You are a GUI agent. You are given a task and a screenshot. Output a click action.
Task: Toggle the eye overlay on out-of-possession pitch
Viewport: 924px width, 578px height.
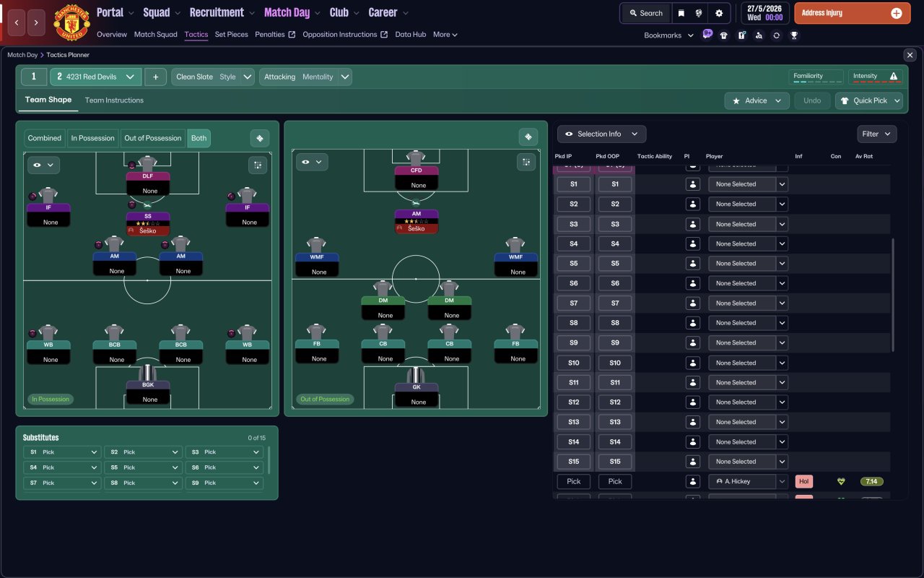pyautogui.click(x=312, y=163)
